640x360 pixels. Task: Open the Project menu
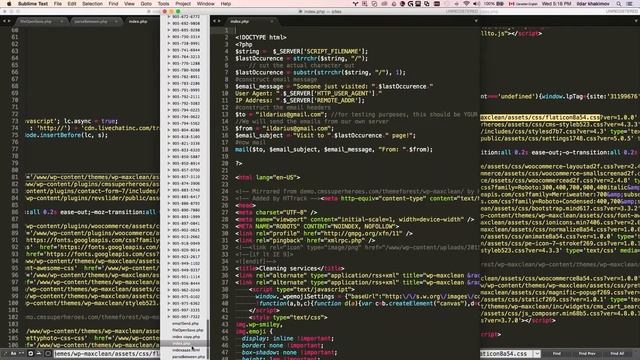coord(183,4)
